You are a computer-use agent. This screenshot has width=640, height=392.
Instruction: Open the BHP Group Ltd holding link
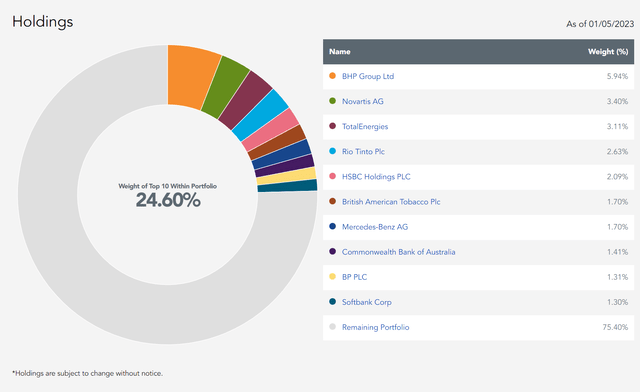pyautogui.click(x=368, y=76)
